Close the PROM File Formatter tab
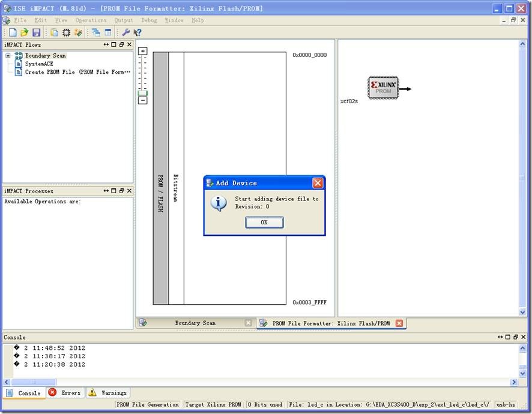 [398, 323]
